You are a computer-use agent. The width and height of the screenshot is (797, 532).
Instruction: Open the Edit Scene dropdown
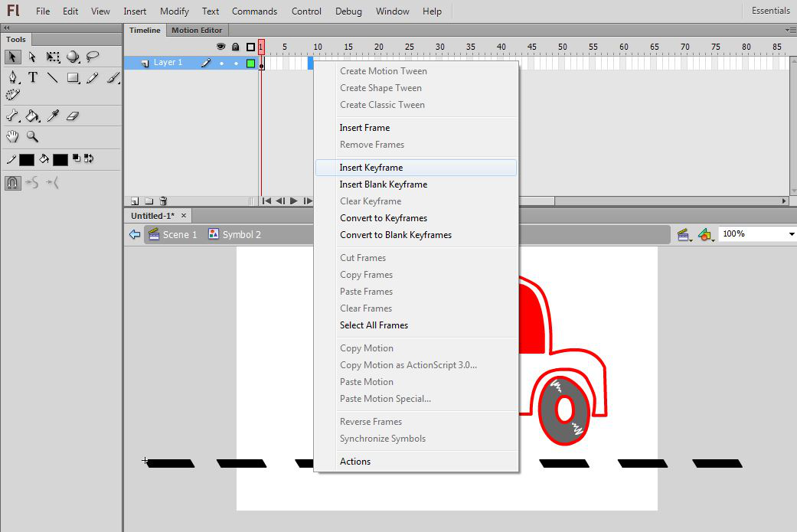pyautogui.click(x=684, y=235)
